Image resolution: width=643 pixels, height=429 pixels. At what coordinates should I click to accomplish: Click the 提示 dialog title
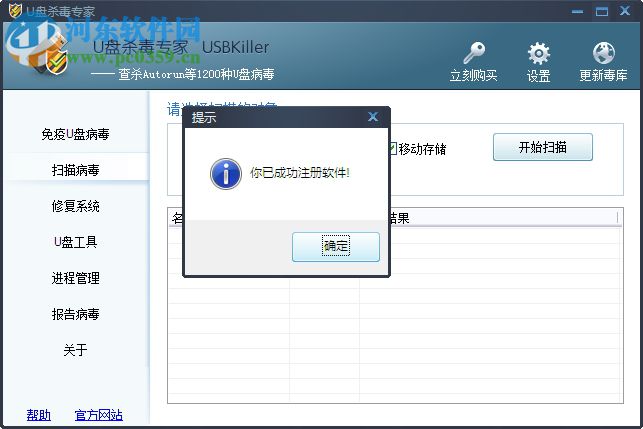tap(204, 117)
